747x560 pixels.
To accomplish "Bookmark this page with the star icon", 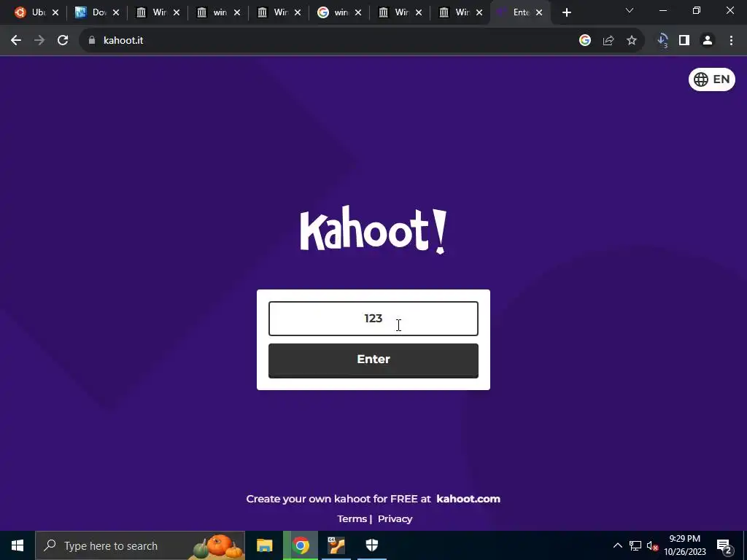I will [x=632, y=41].
